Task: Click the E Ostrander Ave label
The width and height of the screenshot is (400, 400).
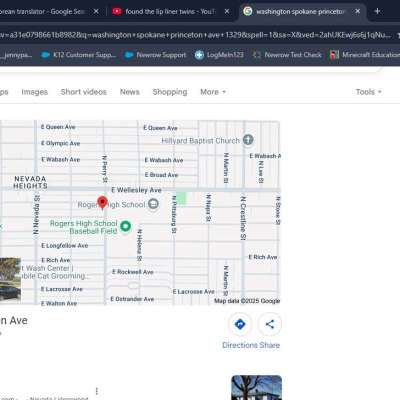Action: click(x=132, y=299)
